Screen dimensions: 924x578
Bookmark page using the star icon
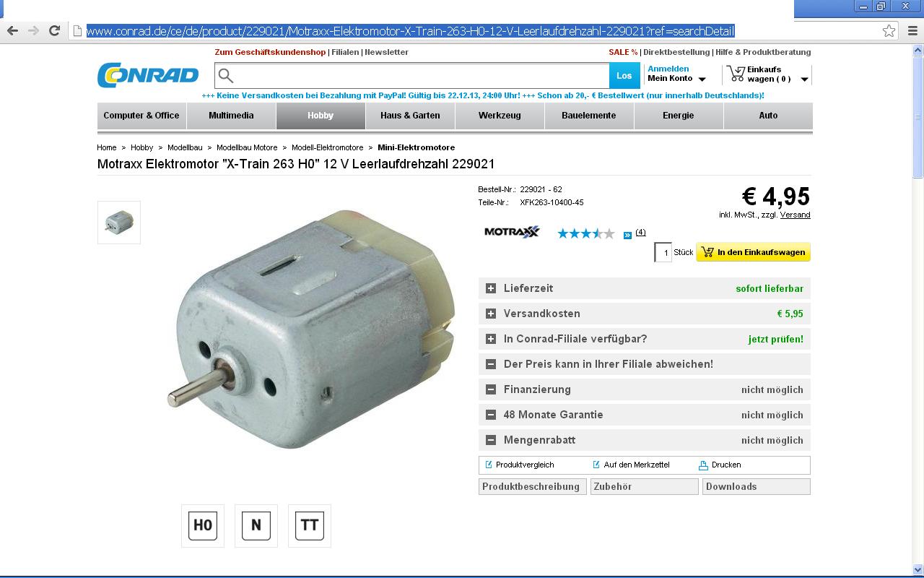tap(889, 30)
